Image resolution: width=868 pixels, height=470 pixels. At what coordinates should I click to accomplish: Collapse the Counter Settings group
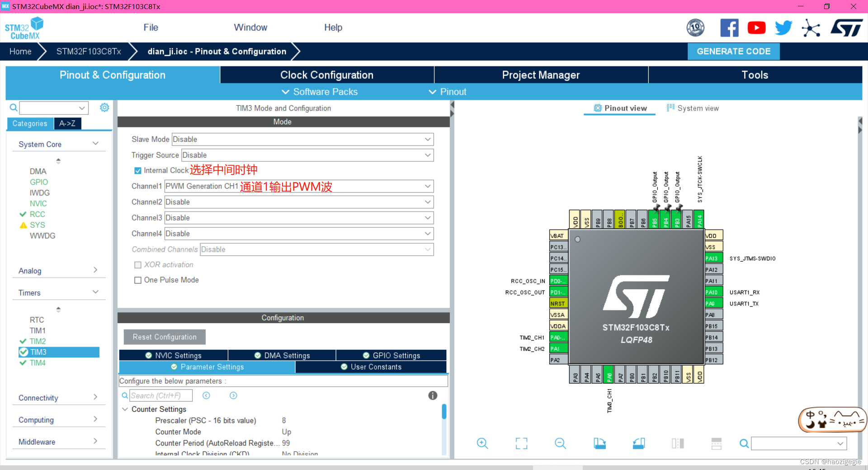click(x=125, y=409)
